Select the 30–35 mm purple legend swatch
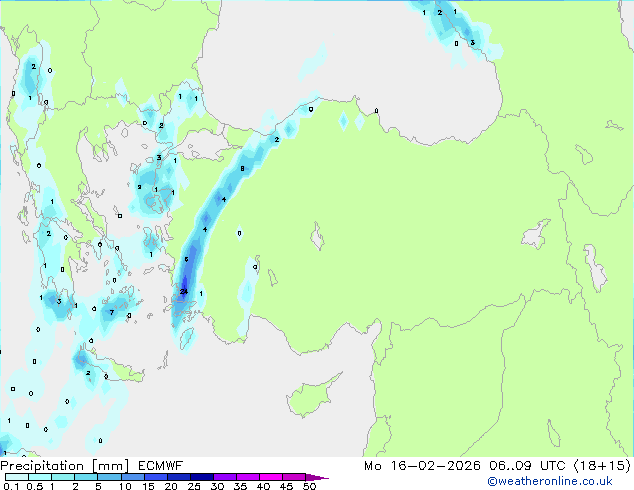The image size is (634, 490). point(224,477)
